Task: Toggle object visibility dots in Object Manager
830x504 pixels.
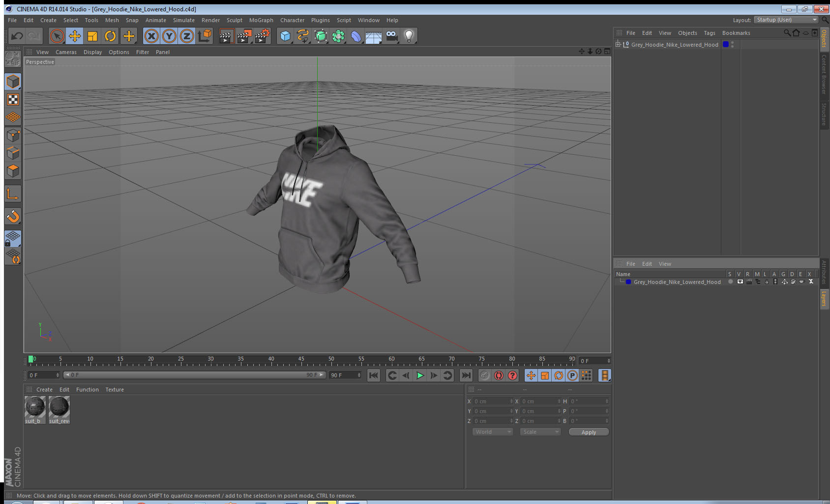Action: [x=733, y=44]
